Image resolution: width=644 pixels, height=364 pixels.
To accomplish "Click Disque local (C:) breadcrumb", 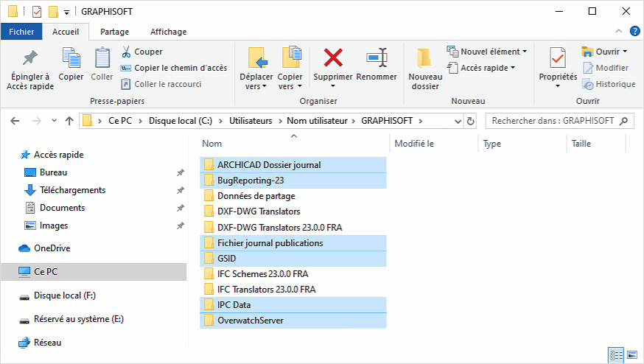I will [181, 121].
